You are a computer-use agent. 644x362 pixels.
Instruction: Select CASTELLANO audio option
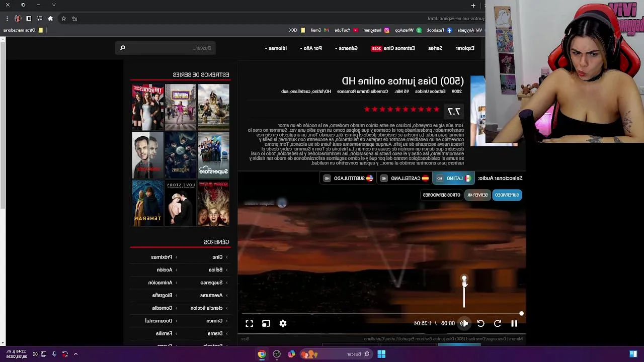tap(404, 178)
